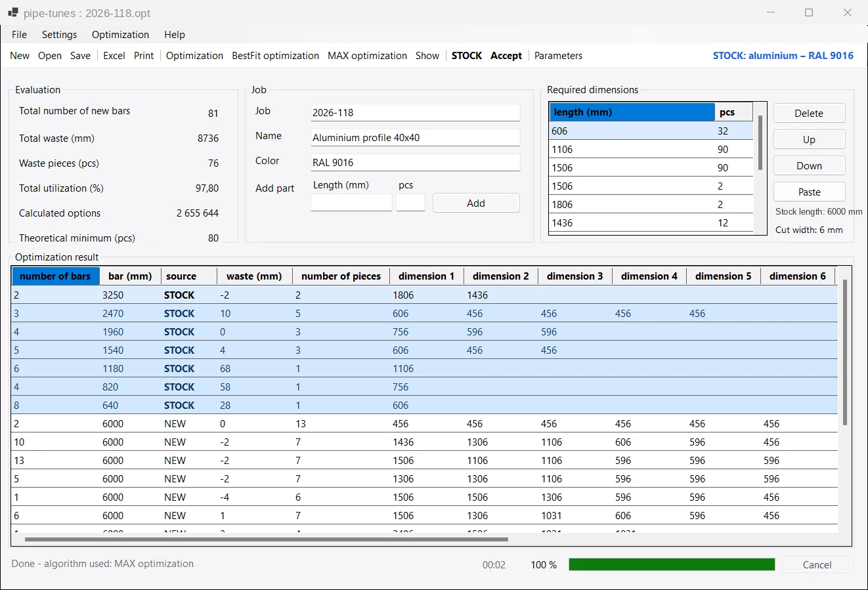Open the Help menu
Image resolution: width=868 pixels, height=590 pixels.
tap(175, 35)
